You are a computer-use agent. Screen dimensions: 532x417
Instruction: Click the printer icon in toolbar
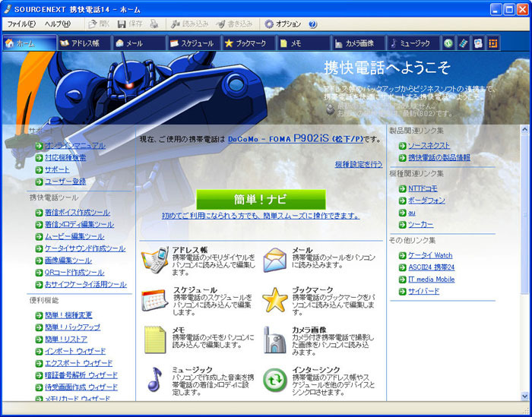pyautogui.click(x=154, y=24)
